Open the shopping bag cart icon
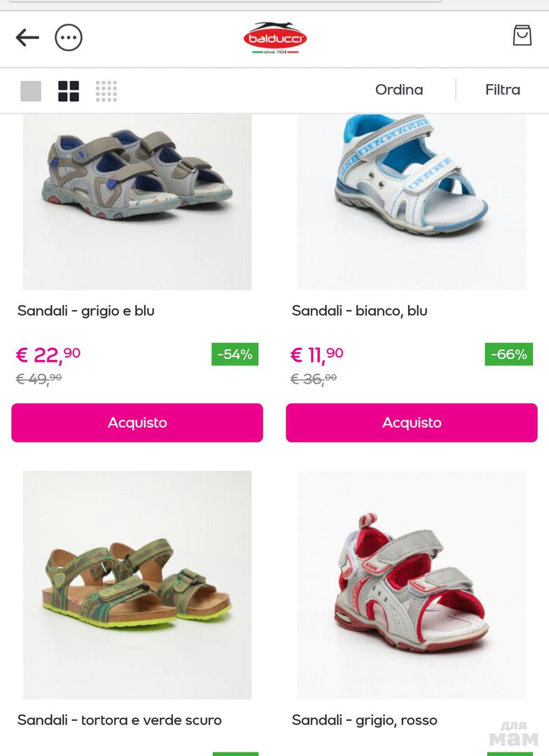Screen dimensions: 549x756 click(x=522, y=36)
